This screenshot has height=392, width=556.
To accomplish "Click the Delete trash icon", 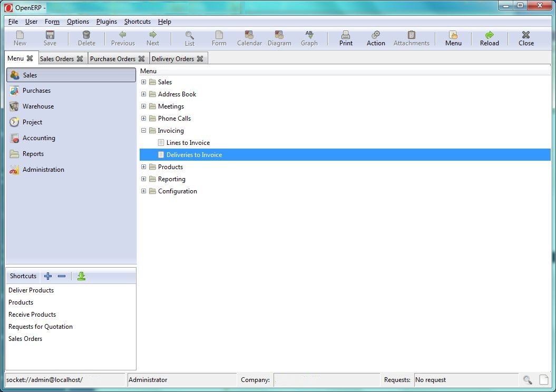I will point(86,35).
